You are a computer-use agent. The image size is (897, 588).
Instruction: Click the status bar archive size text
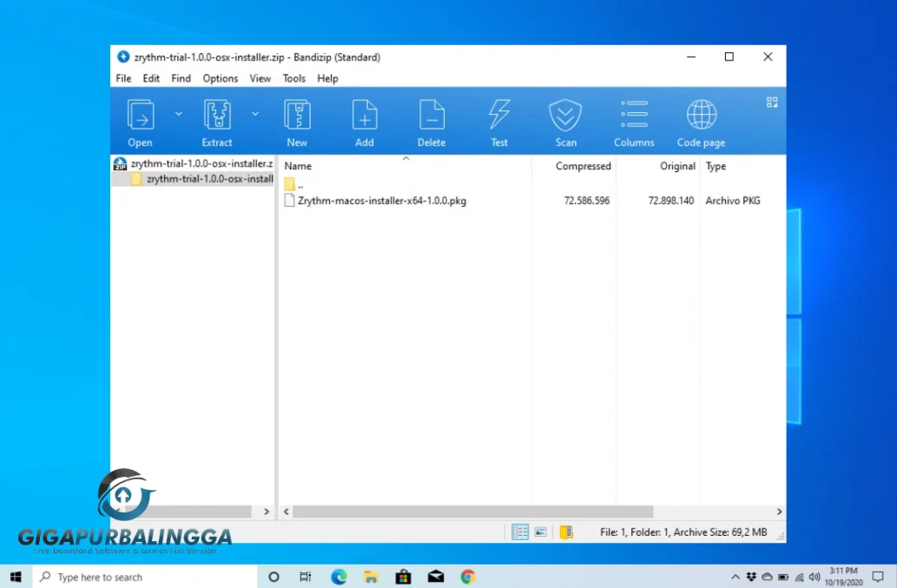(x=683, y=532)
